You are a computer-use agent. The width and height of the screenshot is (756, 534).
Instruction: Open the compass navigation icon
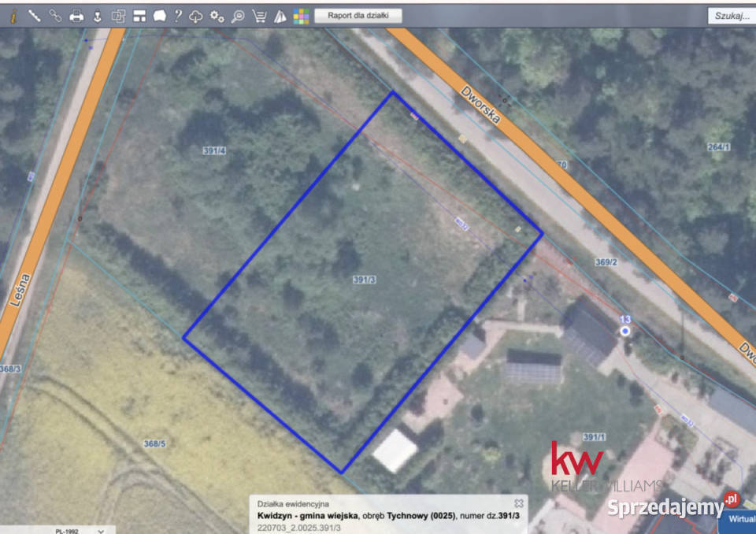point(282,13)
